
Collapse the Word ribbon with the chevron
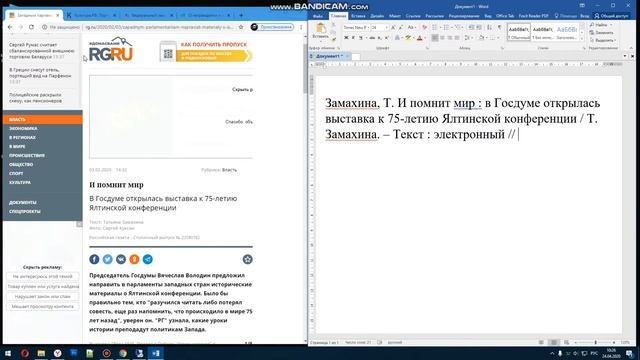coord(631,48)
